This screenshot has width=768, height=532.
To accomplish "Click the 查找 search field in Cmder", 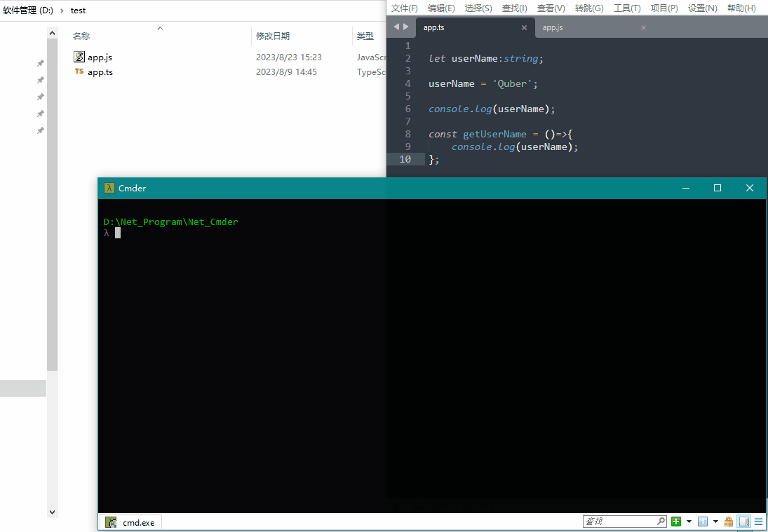I will coord(619,521).
